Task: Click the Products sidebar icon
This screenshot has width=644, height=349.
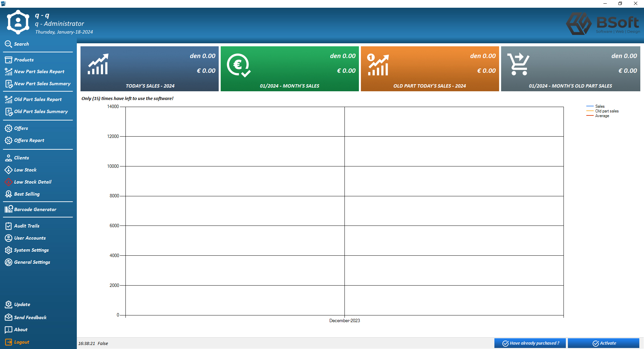Action: point(8,60)
